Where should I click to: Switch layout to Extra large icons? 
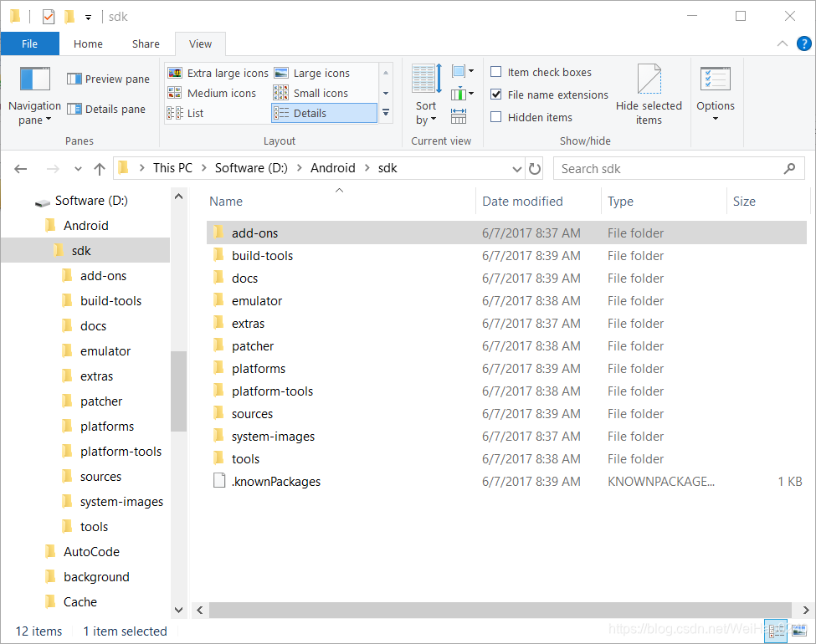tap(218, 73)
